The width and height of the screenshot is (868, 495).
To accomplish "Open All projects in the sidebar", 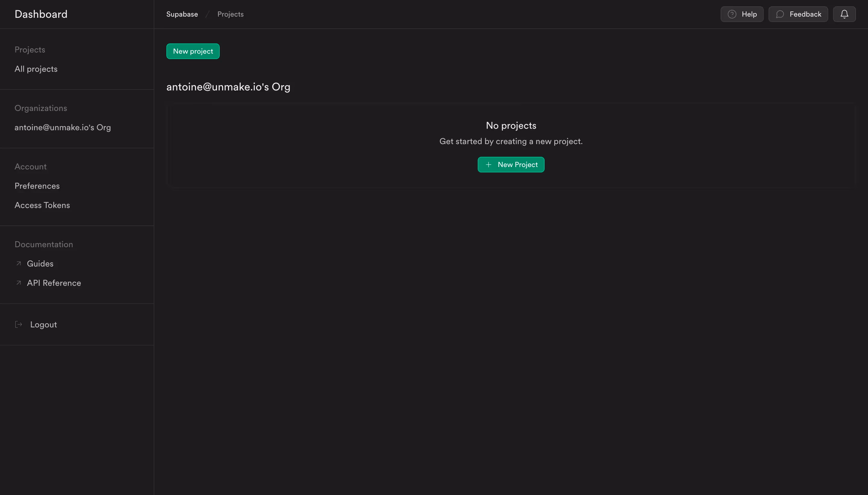I will tap(36, 69).
